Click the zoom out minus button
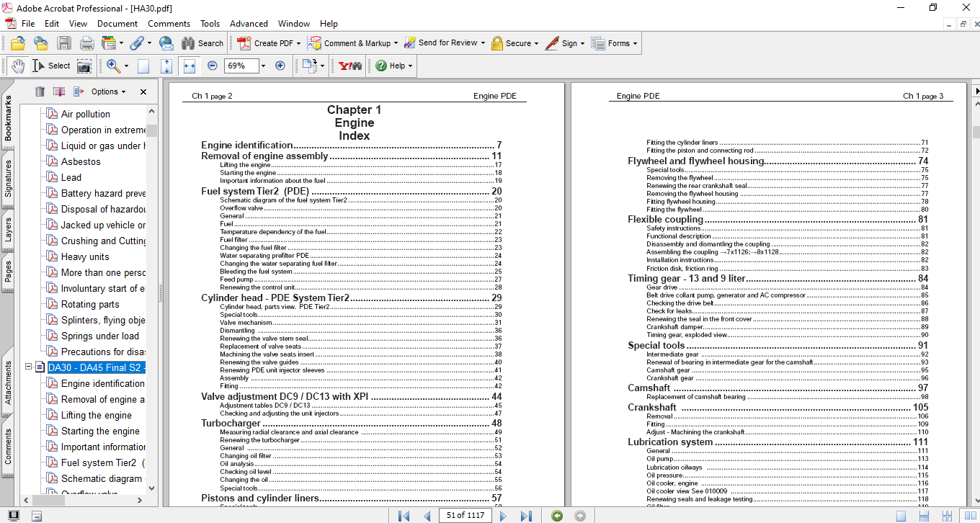980x523 pixels. coord(213,66)
